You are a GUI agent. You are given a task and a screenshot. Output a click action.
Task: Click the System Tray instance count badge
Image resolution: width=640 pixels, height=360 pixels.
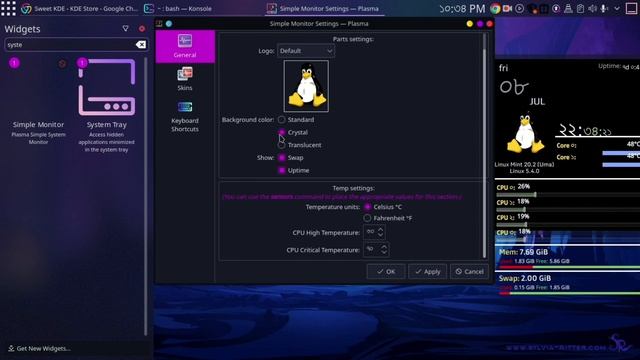[82, 63]
